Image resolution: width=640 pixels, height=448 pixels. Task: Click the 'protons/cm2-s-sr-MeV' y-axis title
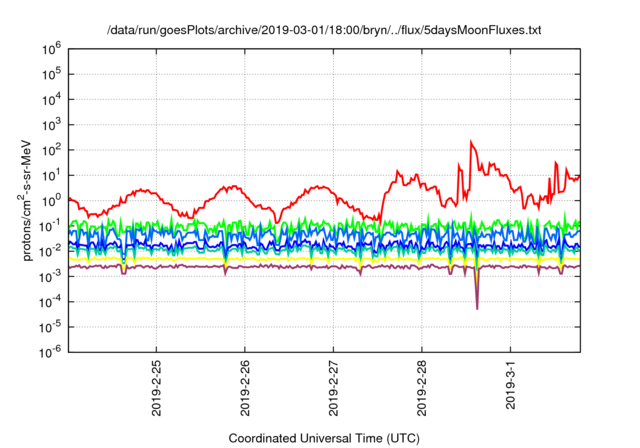(26, 200)
